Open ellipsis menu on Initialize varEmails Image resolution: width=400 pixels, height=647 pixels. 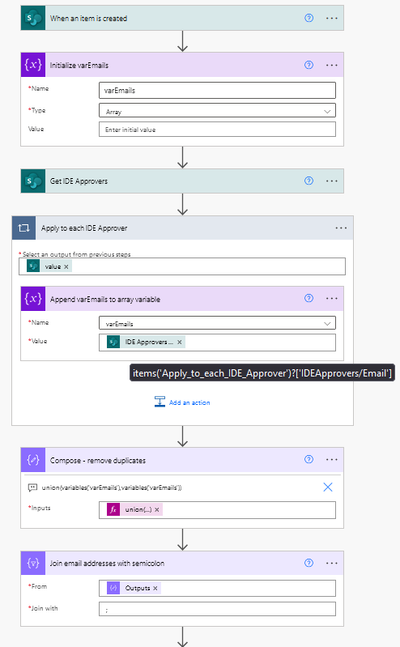point(331,65)
